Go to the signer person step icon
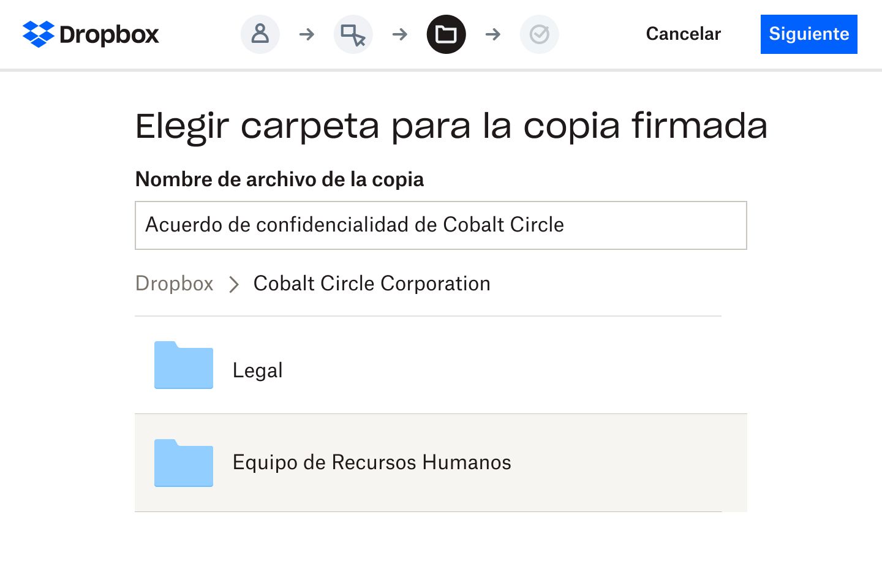Screen dimensions: 882x588 (260, 34)
